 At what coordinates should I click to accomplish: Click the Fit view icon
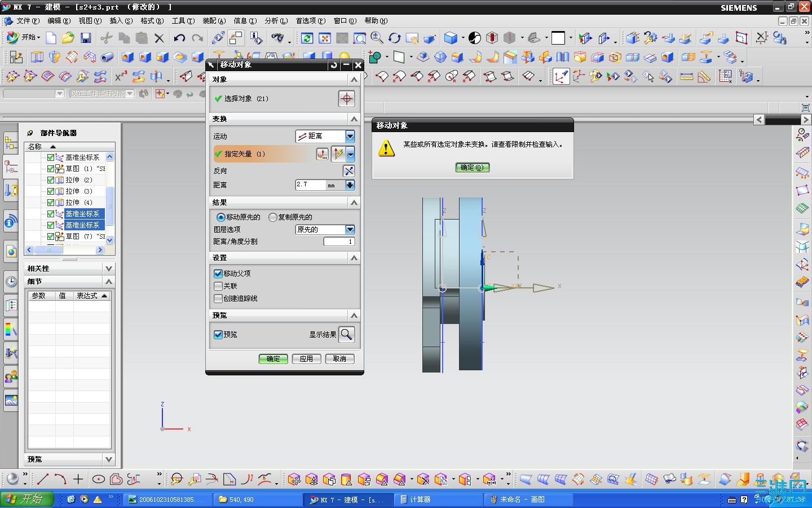click(325, 38)
